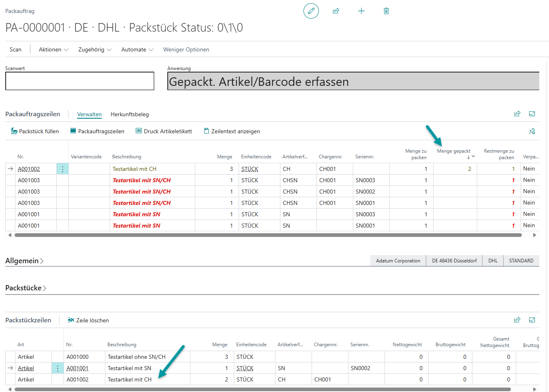Viewport: 549px width, 392px height.
Task: Click the pencil edit icon at top
Action: point(311,11)
